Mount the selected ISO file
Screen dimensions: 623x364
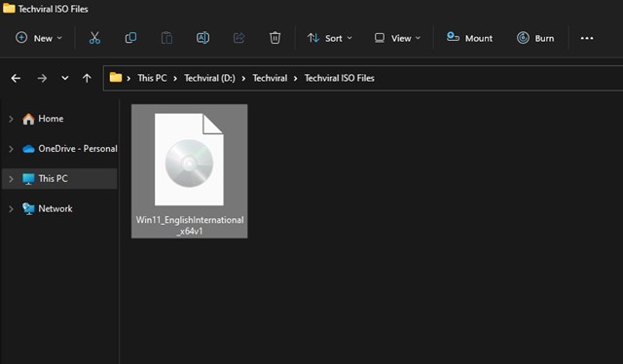469,38
